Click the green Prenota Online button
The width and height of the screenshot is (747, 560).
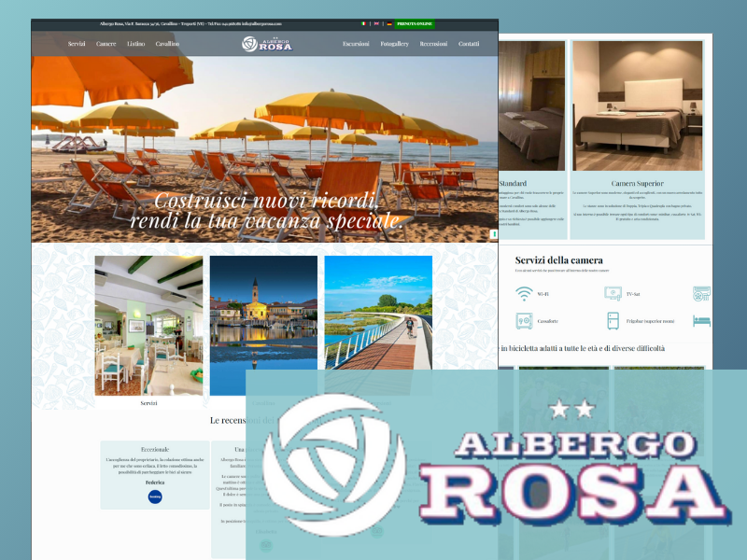pyautogui.click(x=415, y=23)
